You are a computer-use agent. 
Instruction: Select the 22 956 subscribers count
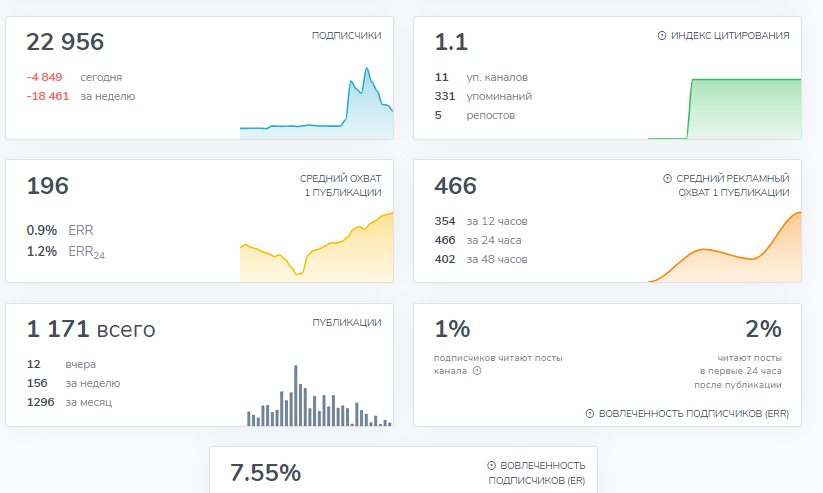coord(66,42)
